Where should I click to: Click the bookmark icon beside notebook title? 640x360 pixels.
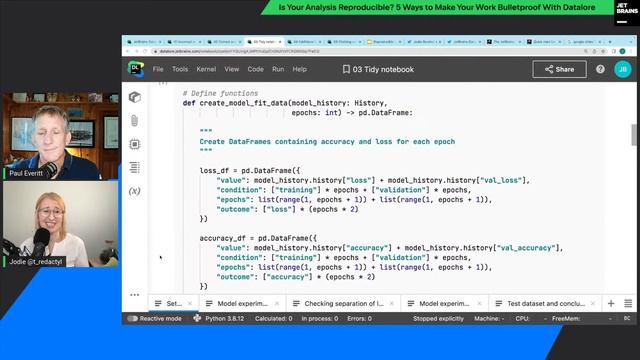click(346, 69)
